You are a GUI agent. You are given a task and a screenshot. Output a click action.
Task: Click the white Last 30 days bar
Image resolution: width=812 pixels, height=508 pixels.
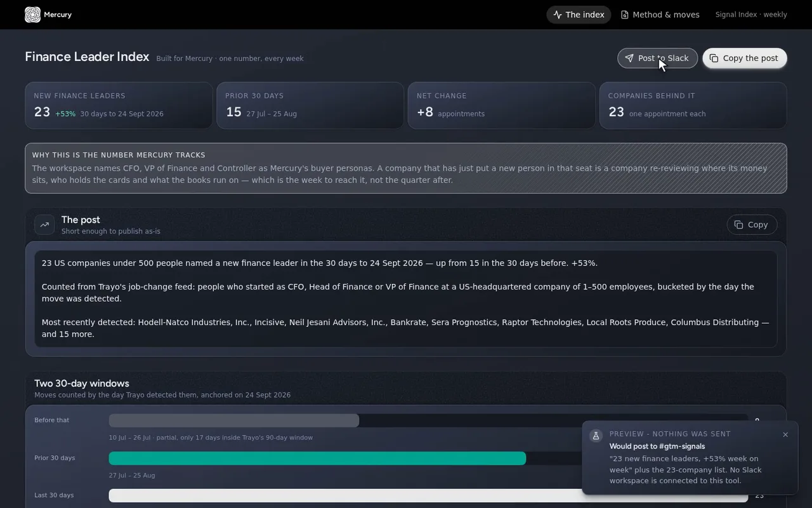(428, 495)
